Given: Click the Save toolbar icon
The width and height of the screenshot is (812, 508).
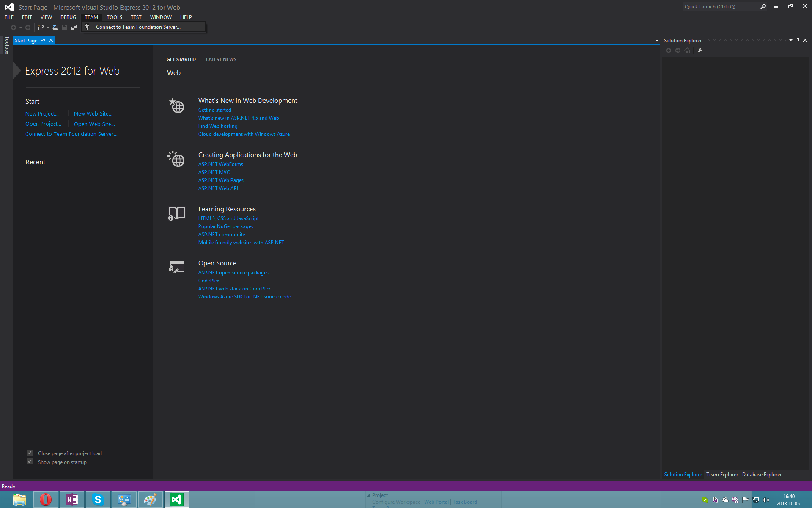Looking at the screenshot, I should pos(65,28).
